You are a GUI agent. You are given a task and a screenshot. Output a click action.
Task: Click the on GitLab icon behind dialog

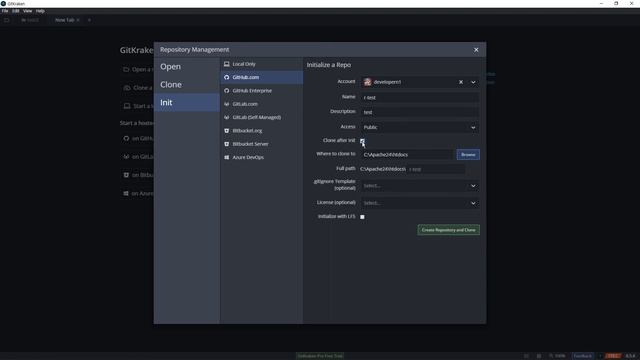(126, 156)
